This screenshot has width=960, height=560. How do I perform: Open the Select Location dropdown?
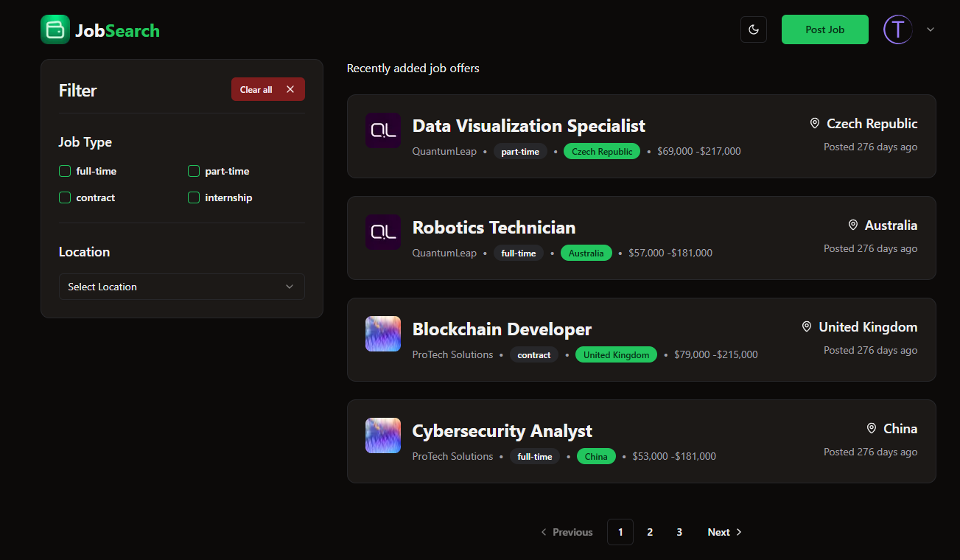click(181, 287)
